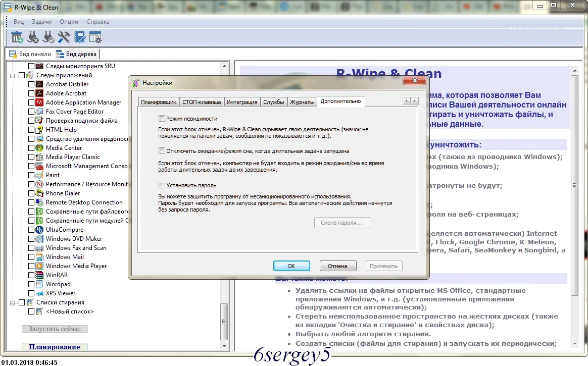Select the Вид дерева view
Viewport: 588px width, 366px height.
(76, 54)
